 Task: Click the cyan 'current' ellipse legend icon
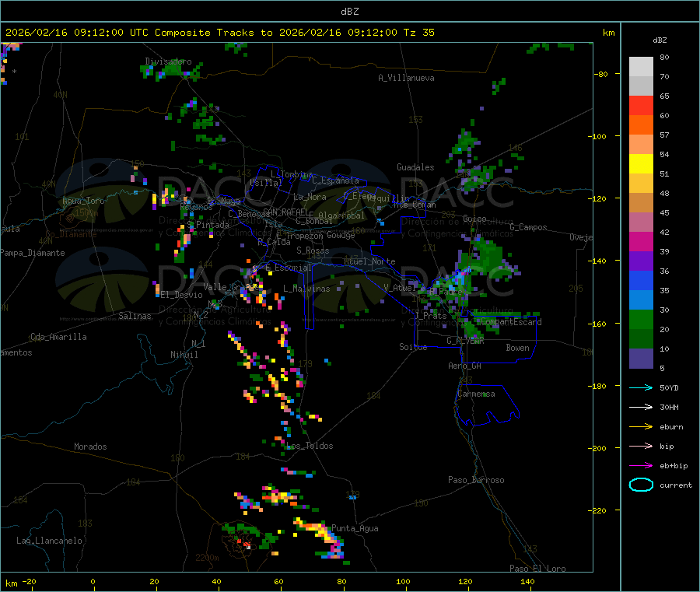coord(641,485)
